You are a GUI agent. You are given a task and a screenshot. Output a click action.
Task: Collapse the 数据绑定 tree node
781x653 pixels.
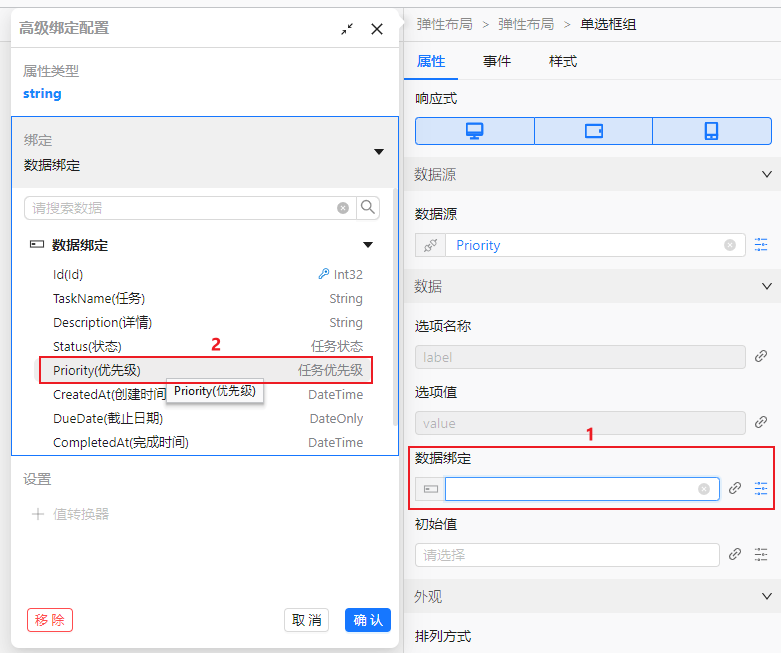click(368, 245)
